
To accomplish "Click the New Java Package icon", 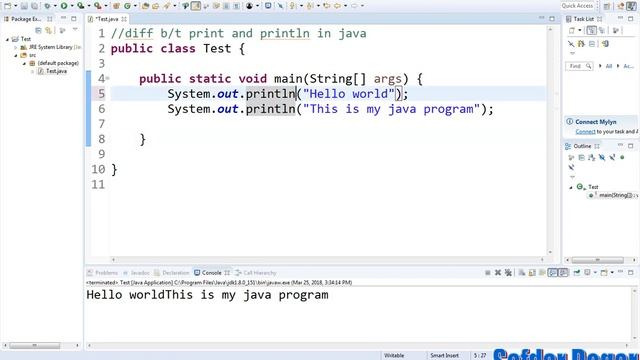I will click(x=116, y=6).
